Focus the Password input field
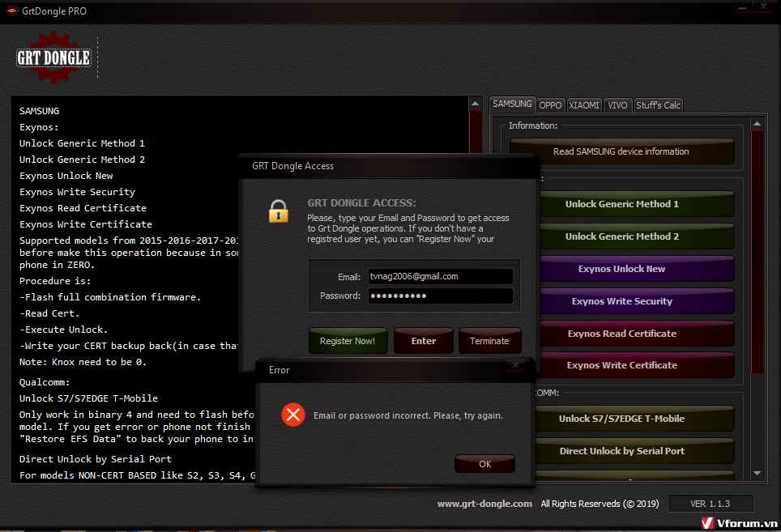This screenshot has height=532, width=781. (x=440, y=296)
